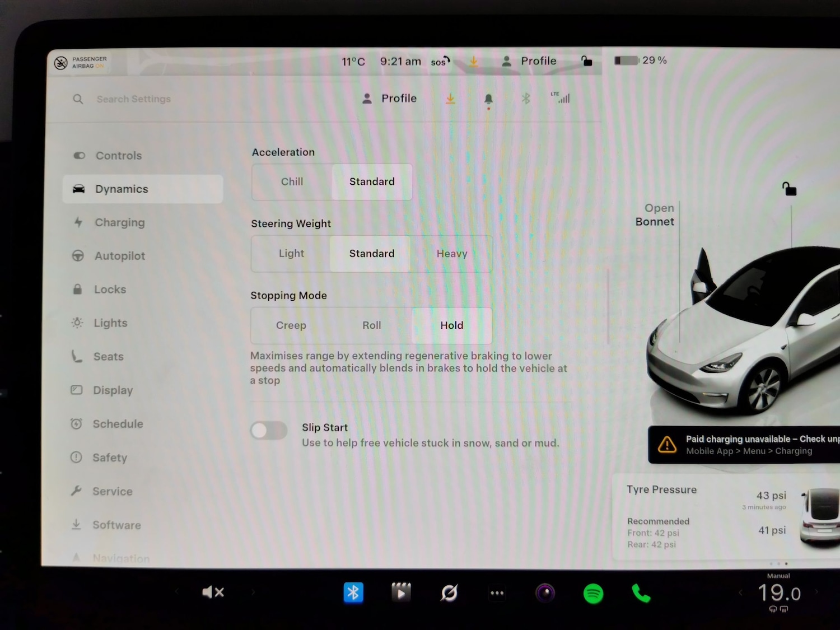Click the Open Bonnet button
The width and height of the screenshot is (840, 630).
[656, 214]
